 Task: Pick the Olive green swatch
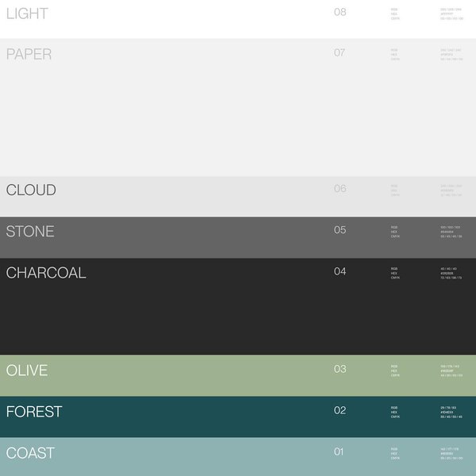[x=238, y=375]
